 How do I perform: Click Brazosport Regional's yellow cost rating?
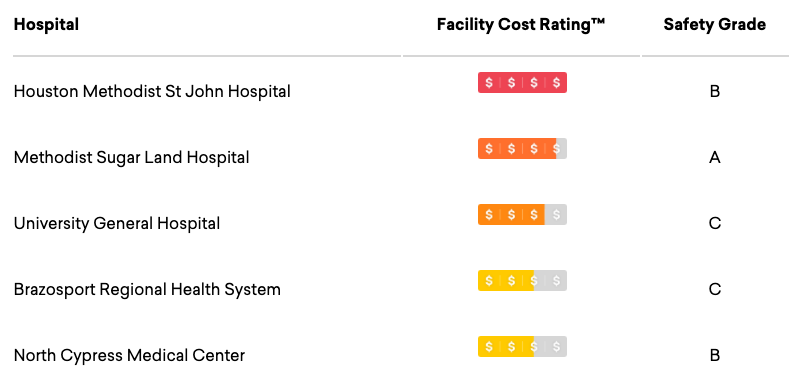(x=522, y=281)
